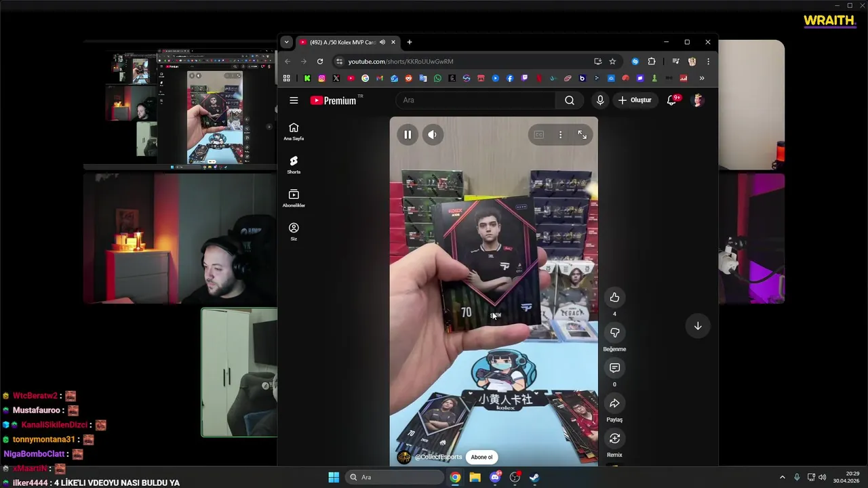The width and height of the screenshot is (868, 488).
Task: Share the Short via Paylaş
Action: [614, 403]
